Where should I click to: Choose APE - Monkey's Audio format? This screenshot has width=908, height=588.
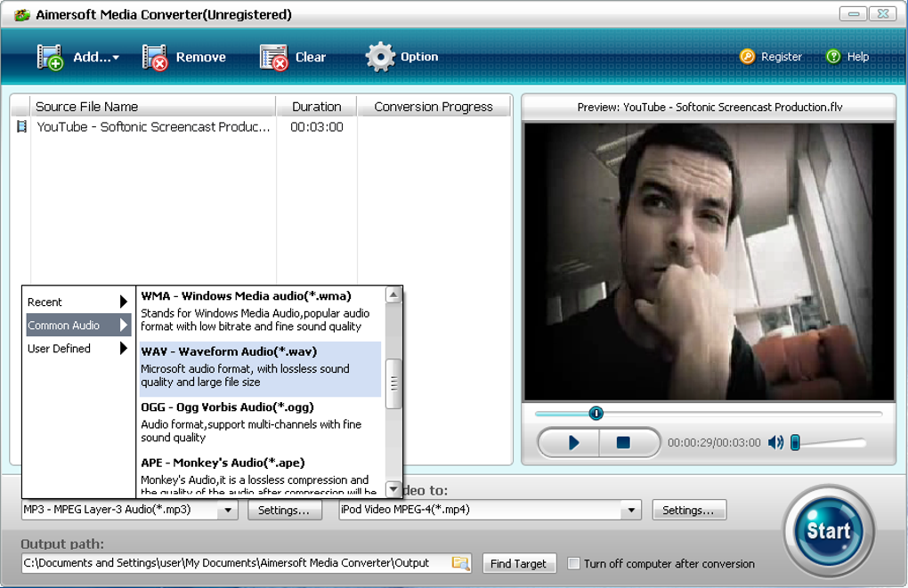pyautogui.click(x=261, y=477)
